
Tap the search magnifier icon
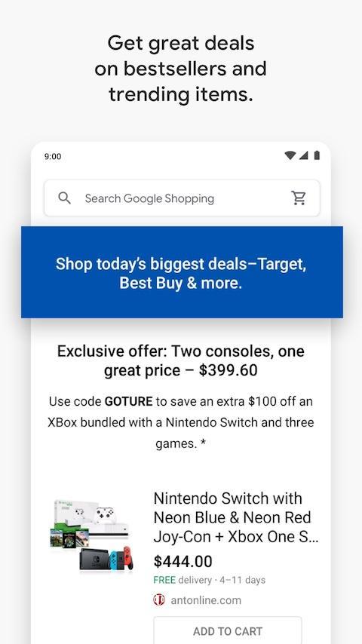click(x=64, y=198)
